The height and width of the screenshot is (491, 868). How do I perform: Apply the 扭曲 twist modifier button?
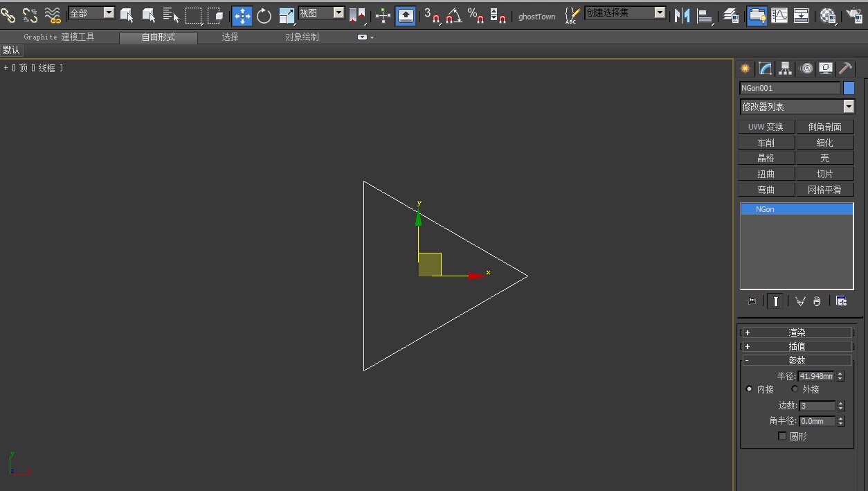click(766, 174)
